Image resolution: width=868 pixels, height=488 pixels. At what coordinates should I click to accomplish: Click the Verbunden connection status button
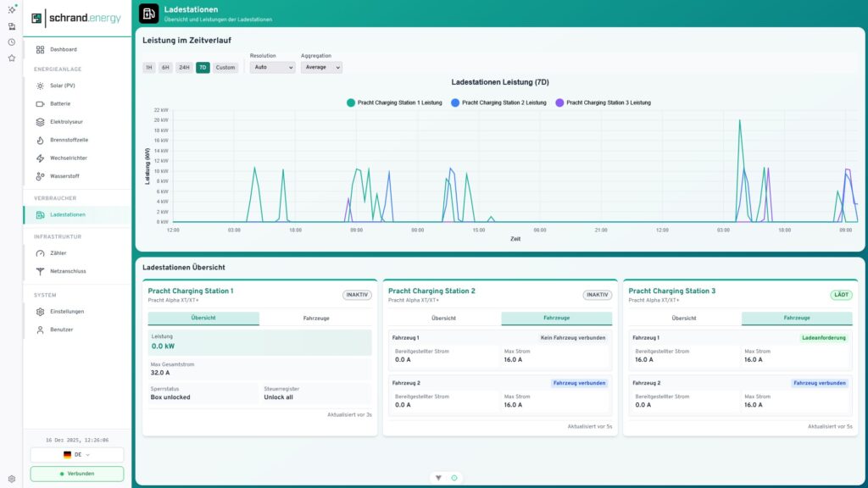(x=77, y=474)
